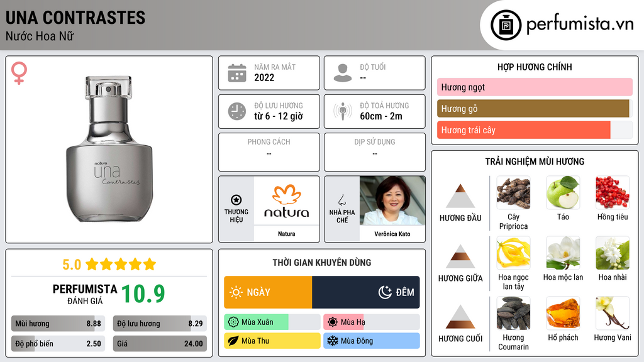This screenshot has height=362, width=644.
Task: Select the Đêm nighttime segment
Action: (x=366, y=292)
